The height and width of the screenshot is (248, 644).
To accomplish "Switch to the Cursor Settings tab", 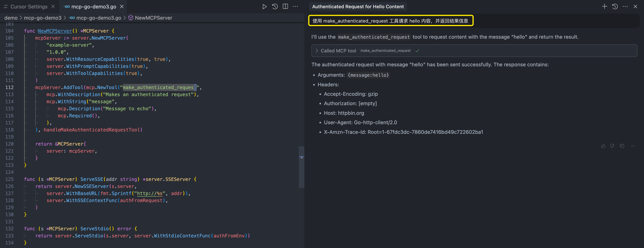I will (x=29, y=6).
